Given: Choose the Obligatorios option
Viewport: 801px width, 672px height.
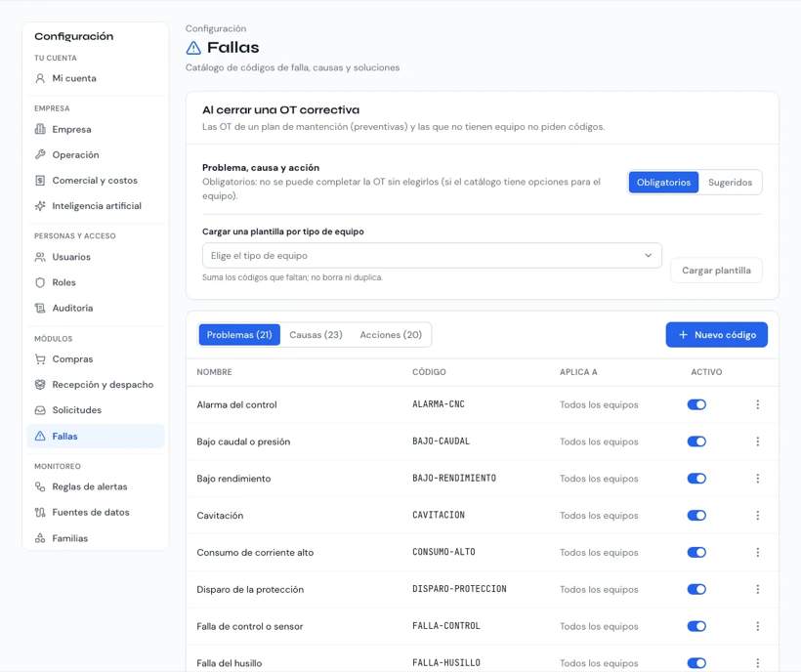Looking at the screenshot, I should pyautogui.click(x=663, y=183).
